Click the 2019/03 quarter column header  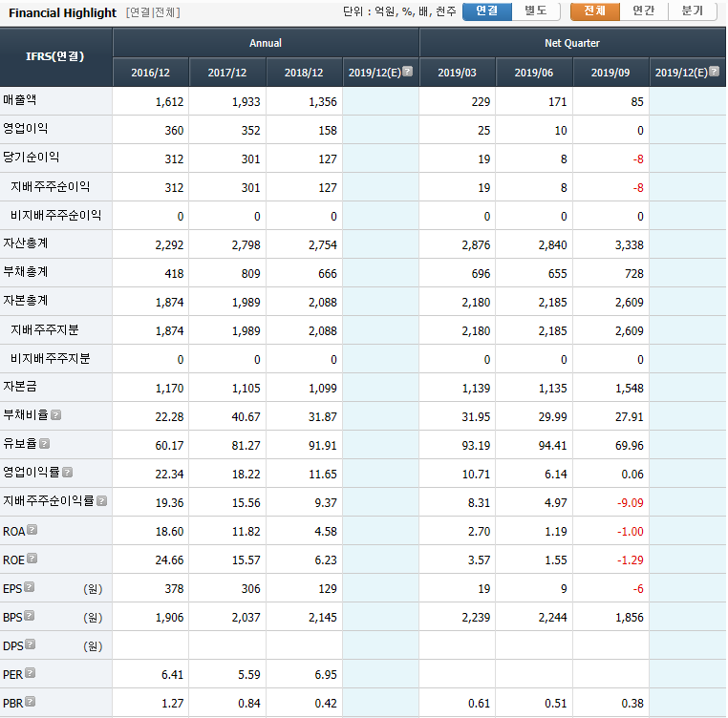[458, 73]
